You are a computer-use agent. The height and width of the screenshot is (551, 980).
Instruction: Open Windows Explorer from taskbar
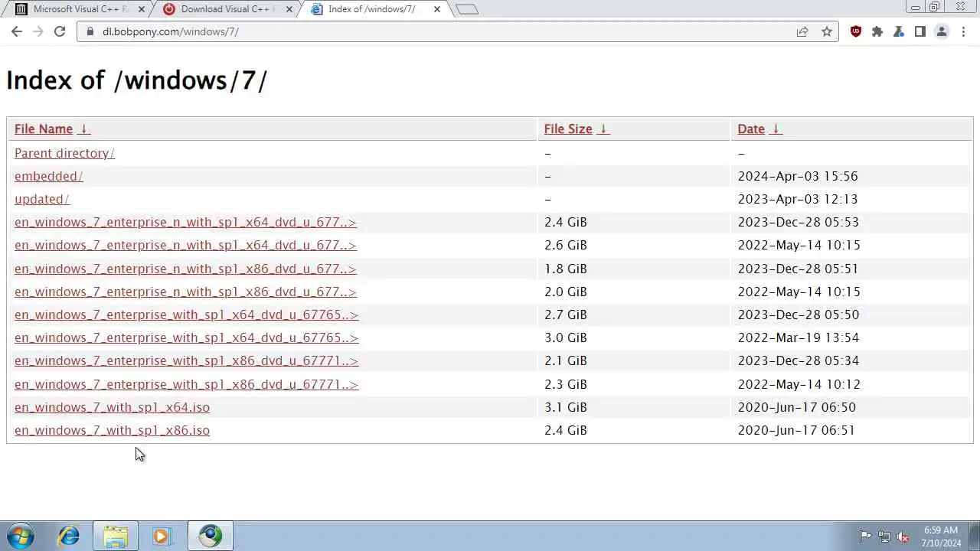116,536
